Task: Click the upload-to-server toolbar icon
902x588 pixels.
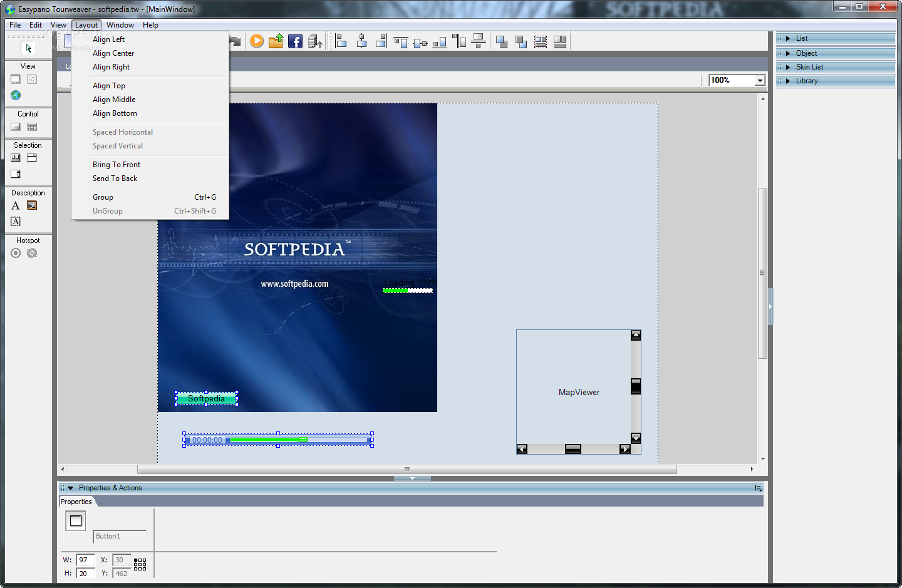Action: tap(315, 41)
